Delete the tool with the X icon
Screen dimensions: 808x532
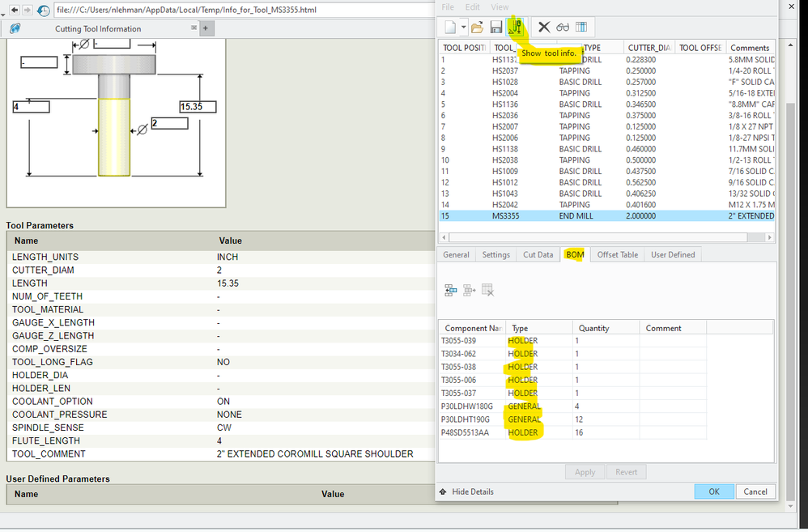(544, 28)
